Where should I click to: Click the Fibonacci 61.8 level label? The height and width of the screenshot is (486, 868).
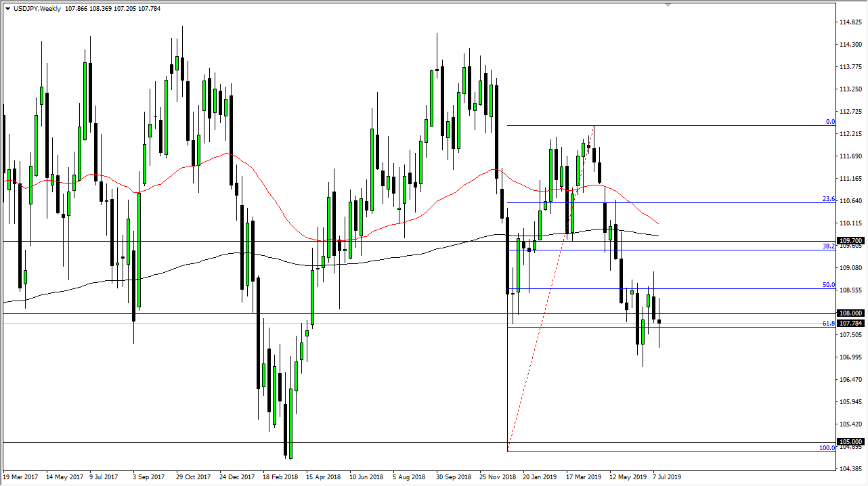(x=828, y=324)
